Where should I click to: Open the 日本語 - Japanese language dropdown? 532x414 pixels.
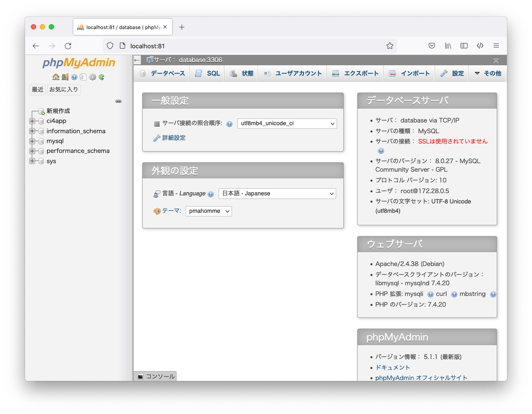277,194
